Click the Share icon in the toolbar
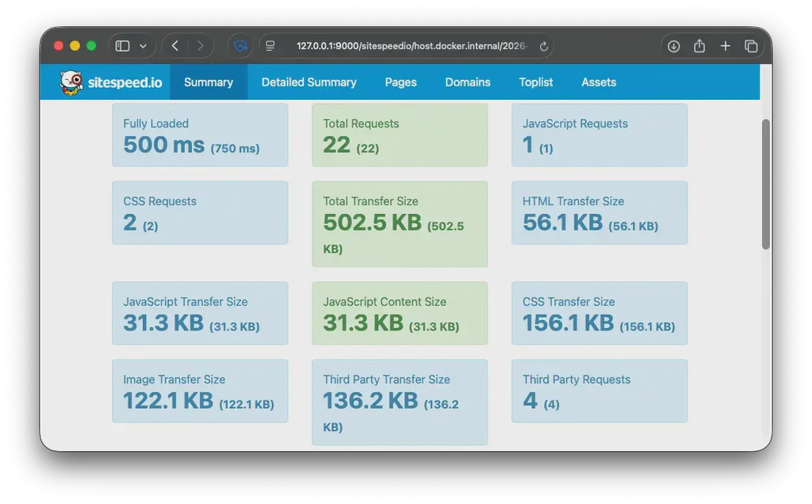 pos(699,46)
